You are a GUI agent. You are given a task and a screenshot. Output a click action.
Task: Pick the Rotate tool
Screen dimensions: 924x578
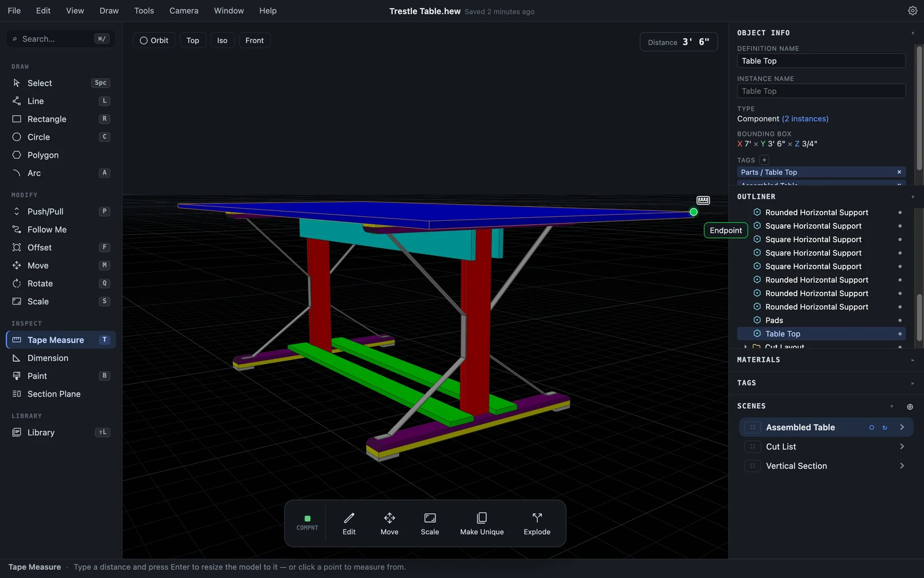click(61, 283)
